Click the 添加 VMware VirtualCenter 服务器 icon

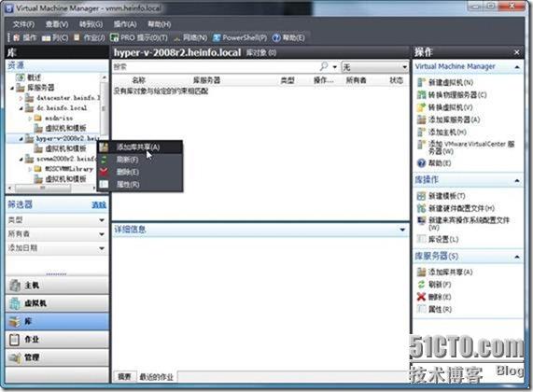421,144
